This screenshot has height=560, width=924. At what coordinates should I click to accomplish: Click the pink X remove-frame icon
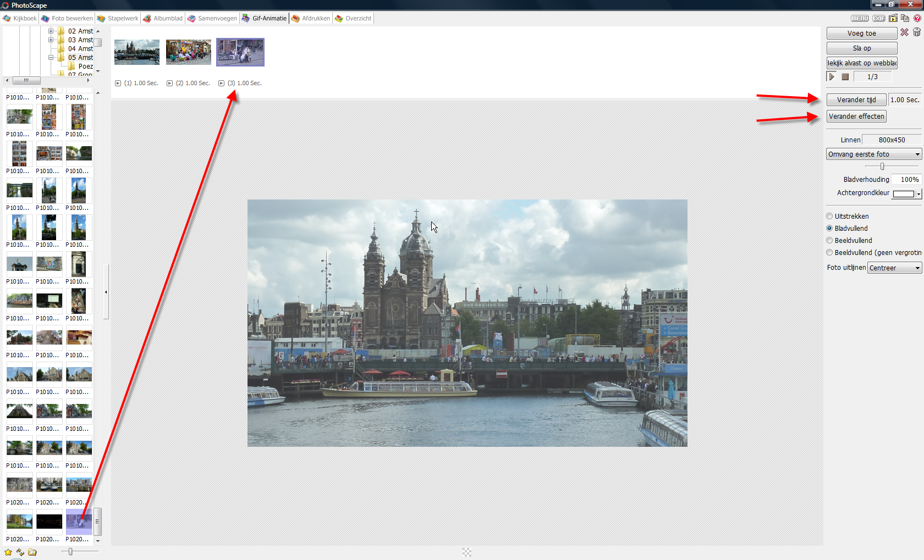(904, 32)
